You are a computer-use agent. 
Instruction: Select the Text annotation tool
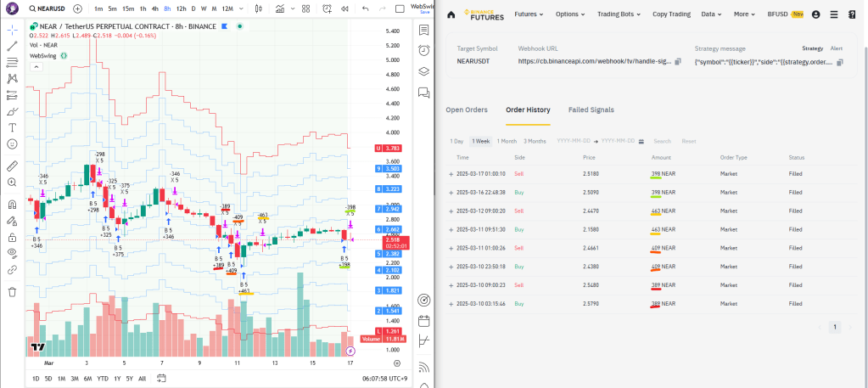pyautogui.click(x=13, y=127)
